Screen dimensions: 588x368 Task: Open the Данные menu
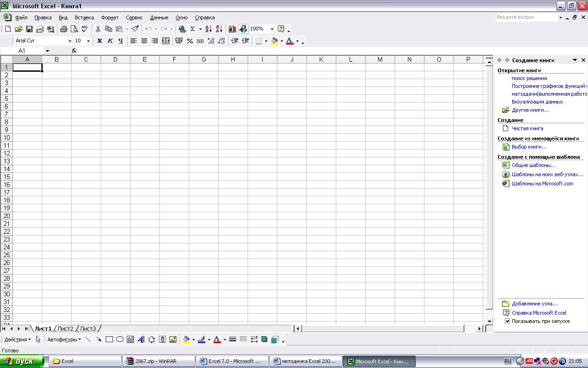click(159, 17)
